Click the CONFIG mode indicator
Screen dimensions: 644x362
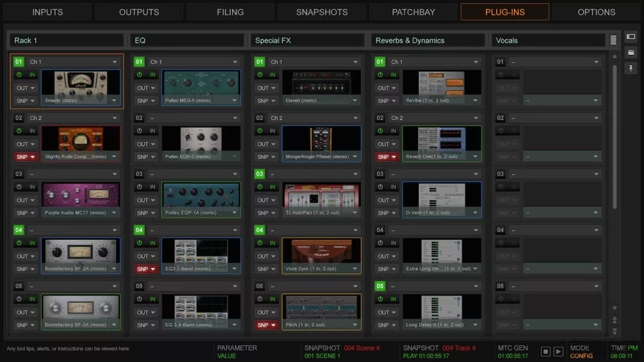[581, 356]
